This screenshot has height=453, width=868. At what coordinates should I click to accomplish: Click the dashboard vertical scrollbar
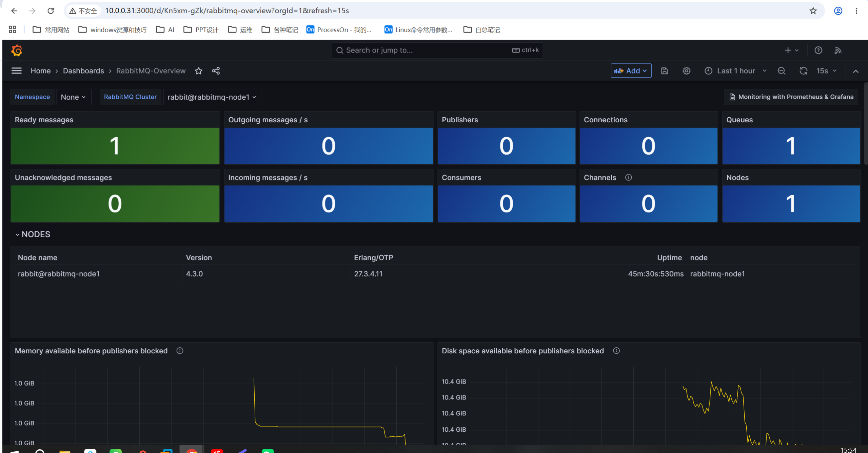click(866, 124)
